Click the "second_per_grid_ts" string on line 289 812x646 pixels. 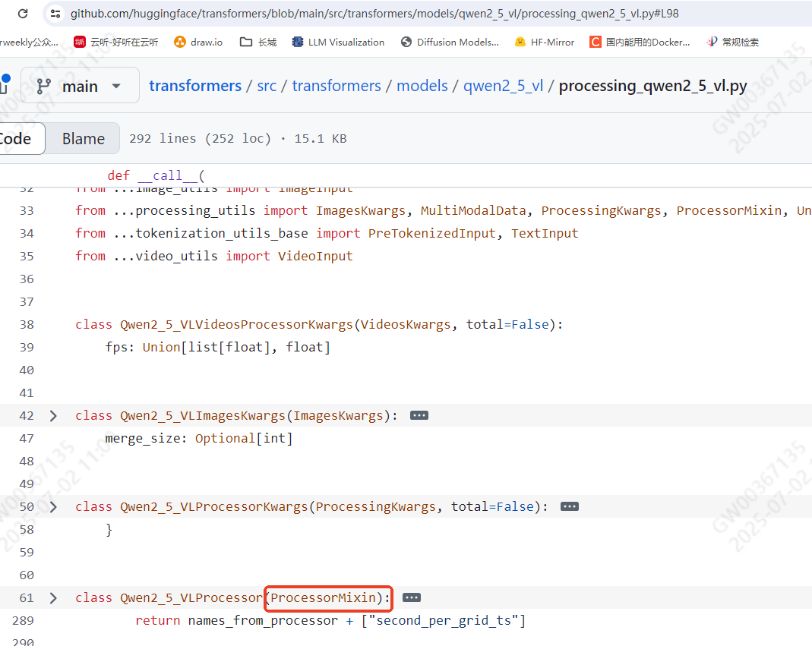[444, 621]
